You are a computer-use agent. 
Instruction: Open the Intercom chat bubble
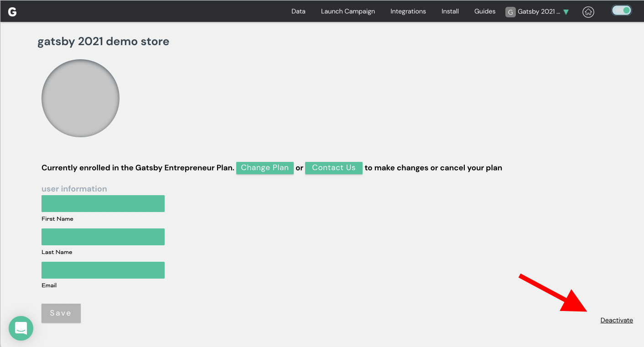[x=21, y=328]
